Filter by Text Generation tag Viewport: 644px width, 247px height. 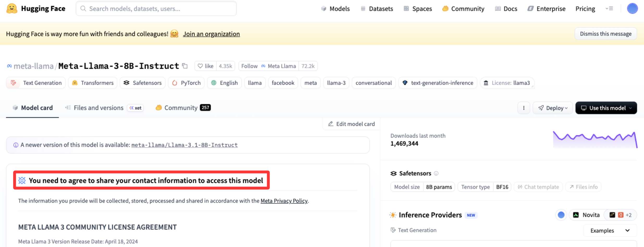click(36, 83)
